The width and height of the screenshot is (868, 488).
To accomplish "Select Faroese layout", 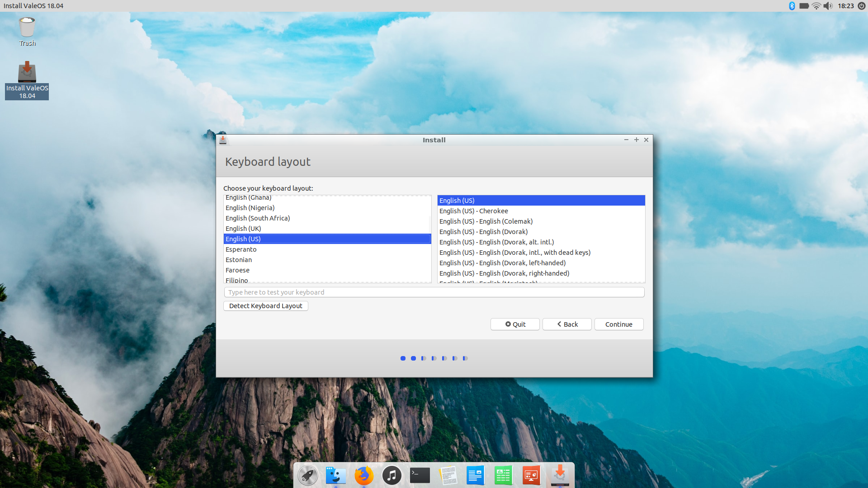I will coord(326,270).
